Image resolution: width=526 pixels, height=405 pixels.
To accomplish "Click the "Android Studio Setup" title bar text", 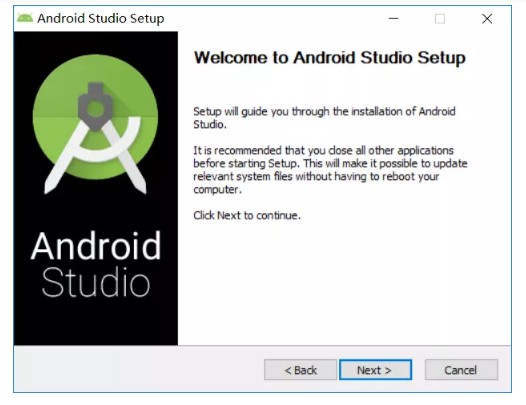I will click(101, 18).
